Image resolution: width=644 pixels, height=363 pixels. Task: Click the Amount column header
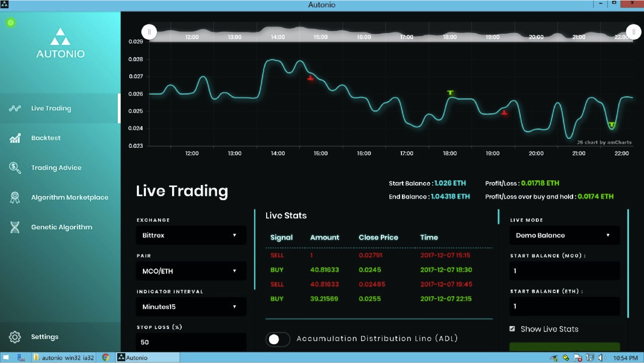pos(325,237)
